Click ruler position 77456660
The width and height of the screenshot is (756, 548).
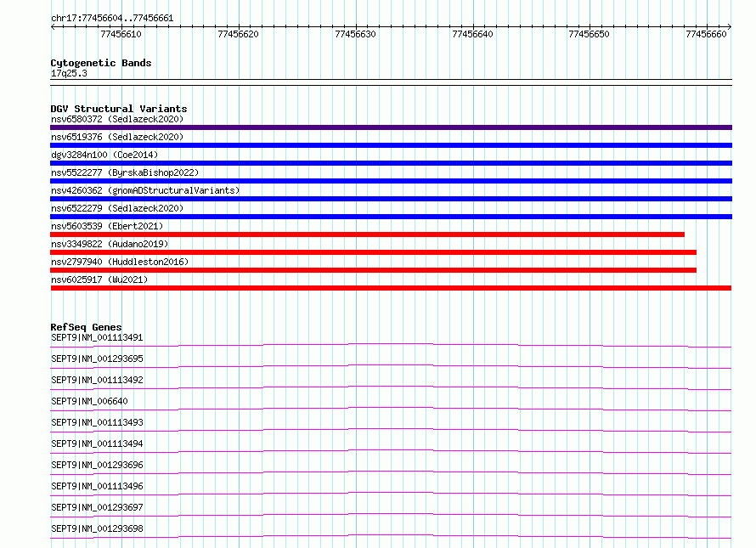[x=706, y=34]
